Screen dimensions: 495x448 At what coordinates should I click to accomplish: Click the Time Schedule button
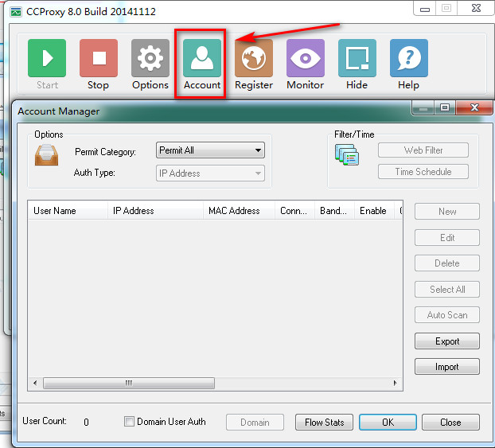point(423,171)
